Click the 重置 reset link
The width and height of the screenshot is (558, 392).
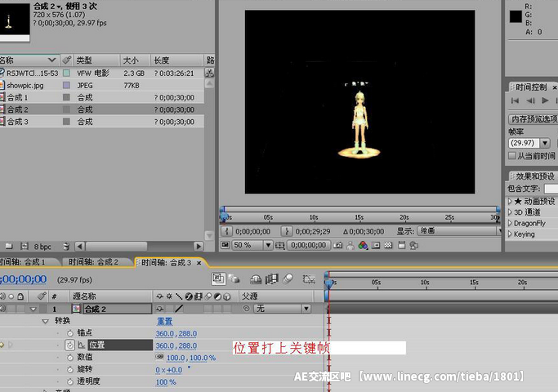click(x=164, y=321)
